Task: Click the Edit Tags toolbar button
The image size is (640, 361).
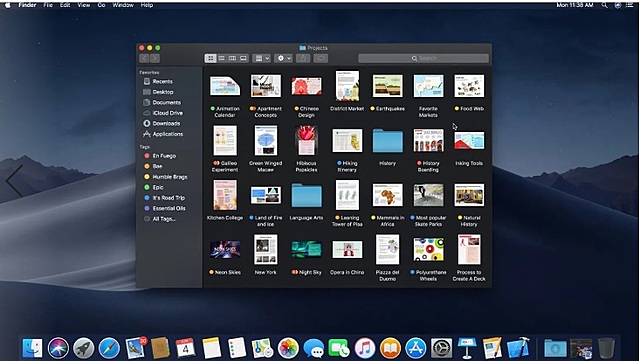Action: pyautogui.click(x=321, y=58)
